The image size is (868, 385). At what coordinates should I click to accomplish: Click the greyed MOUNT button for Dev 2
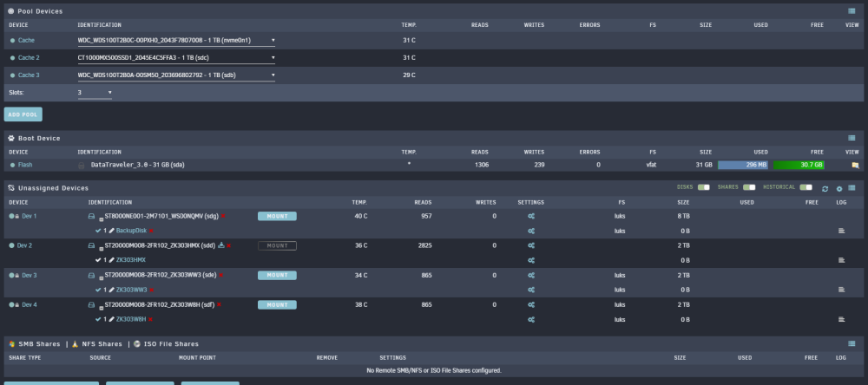point(277,245)
